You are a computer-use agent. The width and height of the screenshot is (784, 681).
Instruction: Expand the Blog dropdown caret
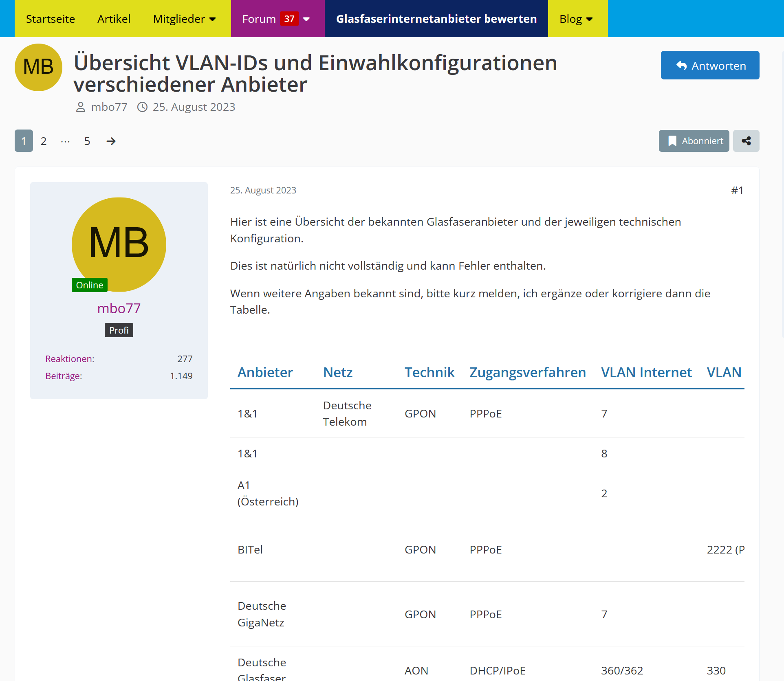[x=589, y=19]
